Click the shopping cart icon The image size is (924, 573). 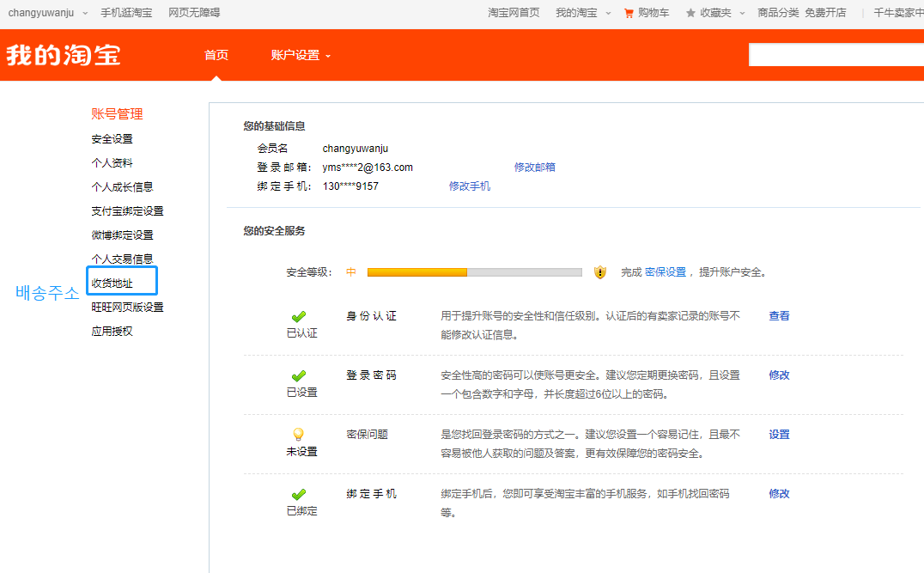coord(629,13)
